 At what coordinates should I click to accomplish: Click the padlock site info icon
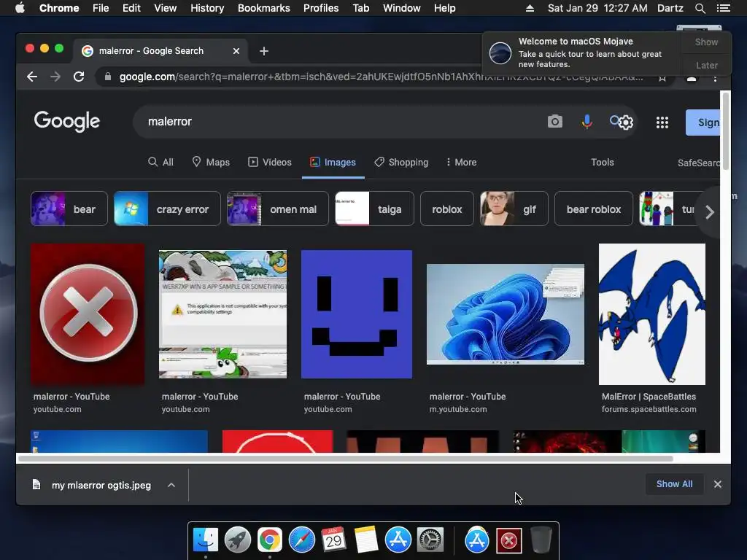coord(108,77)
